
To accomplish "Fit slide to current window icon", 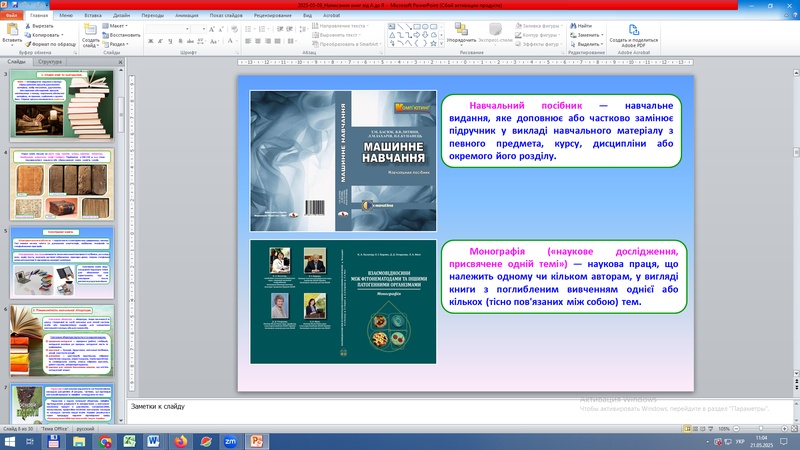I will tap(794, 429).
